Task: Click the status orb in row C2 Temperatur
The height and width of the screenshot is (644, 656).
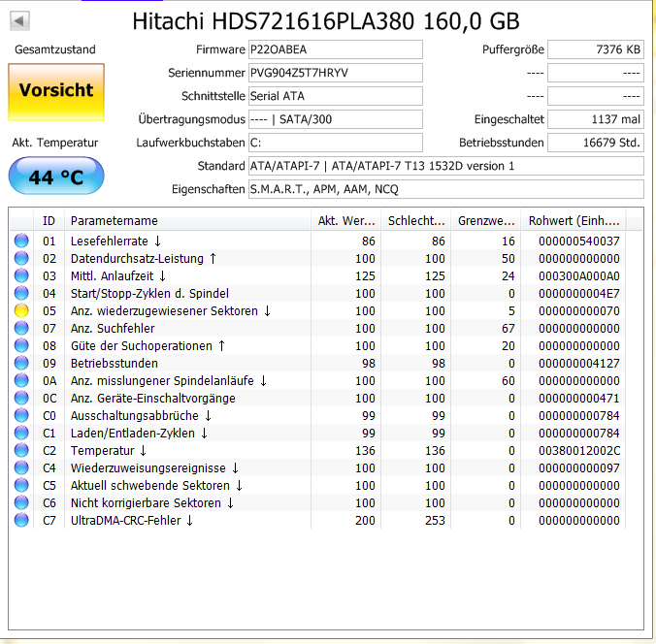Action: click(21, 450)
